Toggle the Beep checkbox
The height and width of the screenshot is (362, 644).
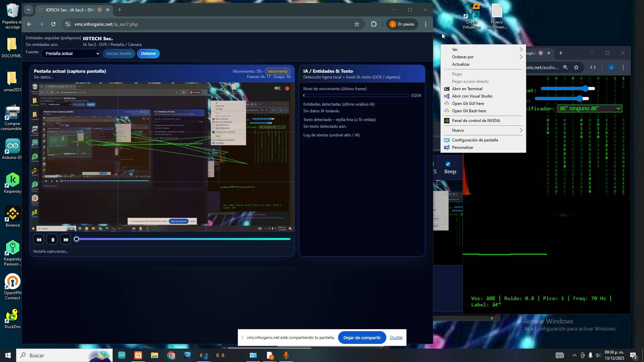(448, 164)
